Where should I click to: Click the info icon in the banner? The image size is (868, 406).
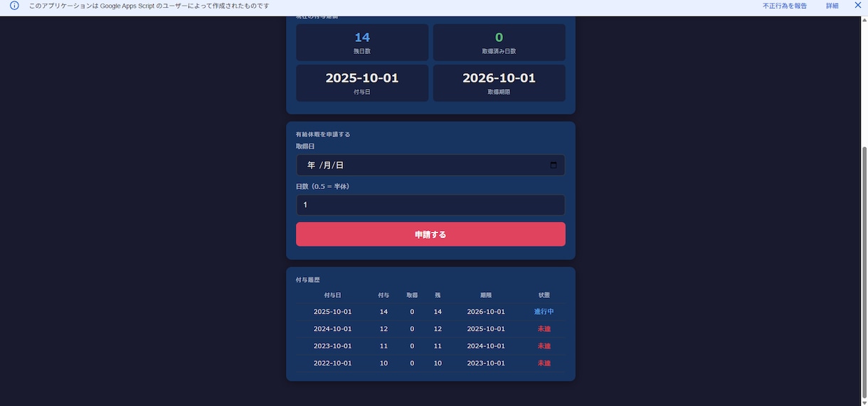coord(14,6)
